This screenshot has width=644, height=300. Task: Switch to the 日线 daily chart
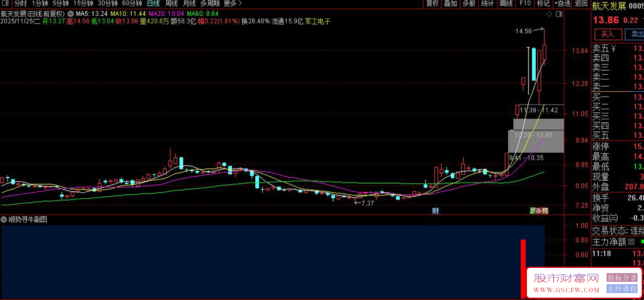(x=153, y=4)
